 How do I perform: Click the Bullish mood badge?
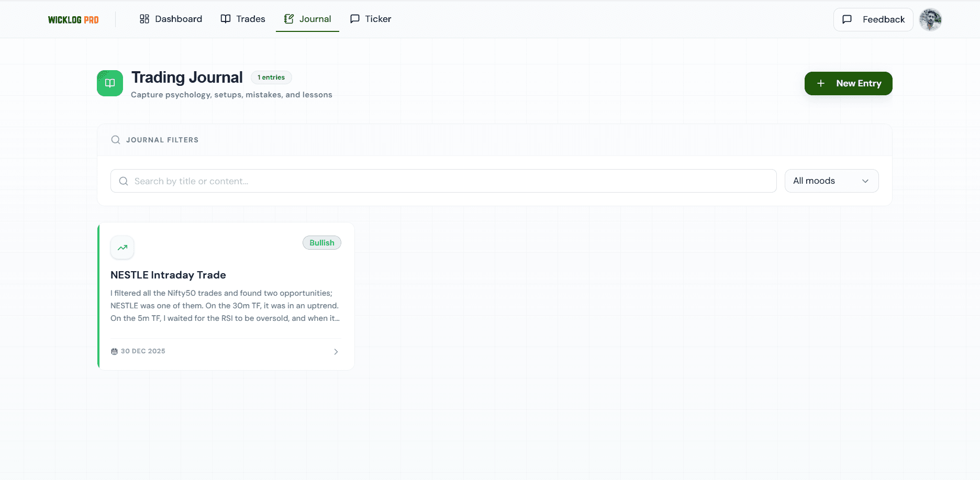point(322,243)
